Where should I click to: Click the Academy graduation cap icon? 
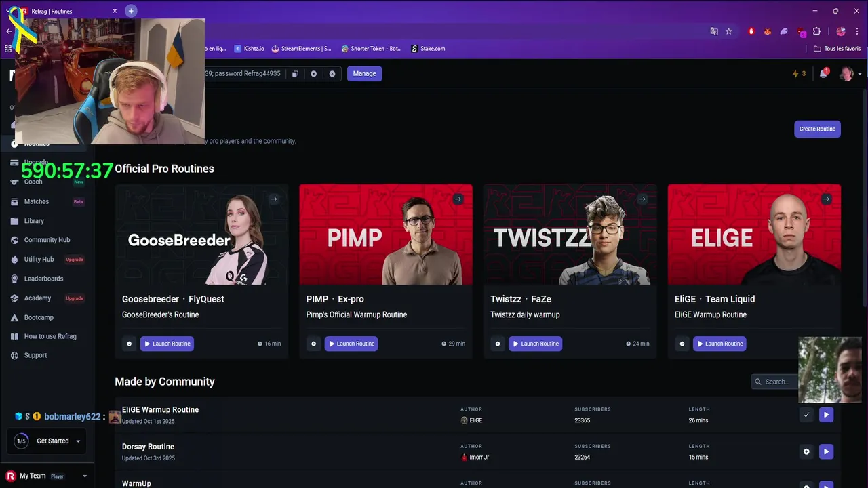tap(14, 298)
